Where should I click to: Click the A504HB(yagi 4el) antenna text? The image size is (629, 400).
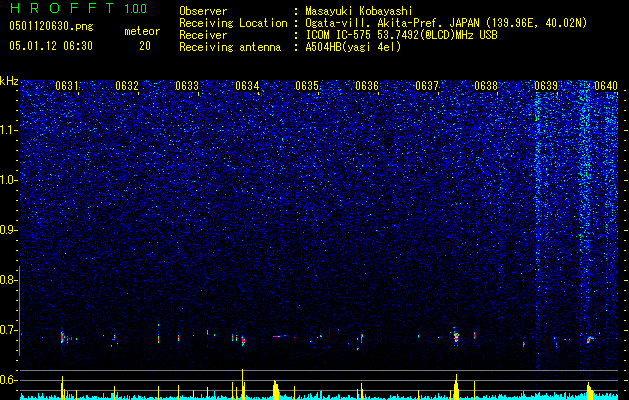[353, 47]
